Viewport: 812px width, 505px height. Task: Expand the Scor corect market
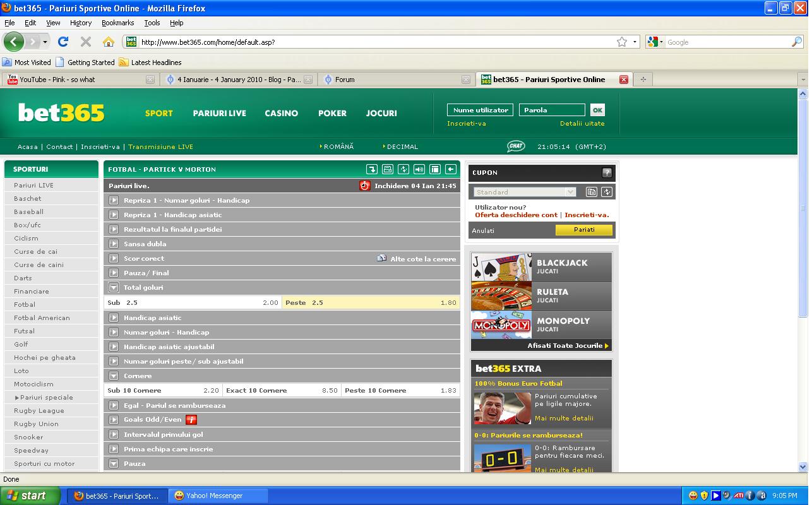point(114,258)
